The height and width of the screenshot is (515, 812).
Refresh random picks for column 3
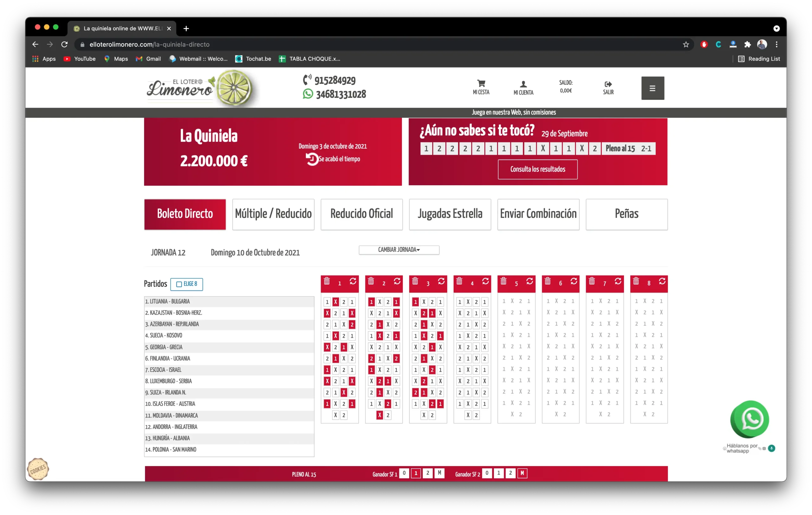click(x=441, y=281)
